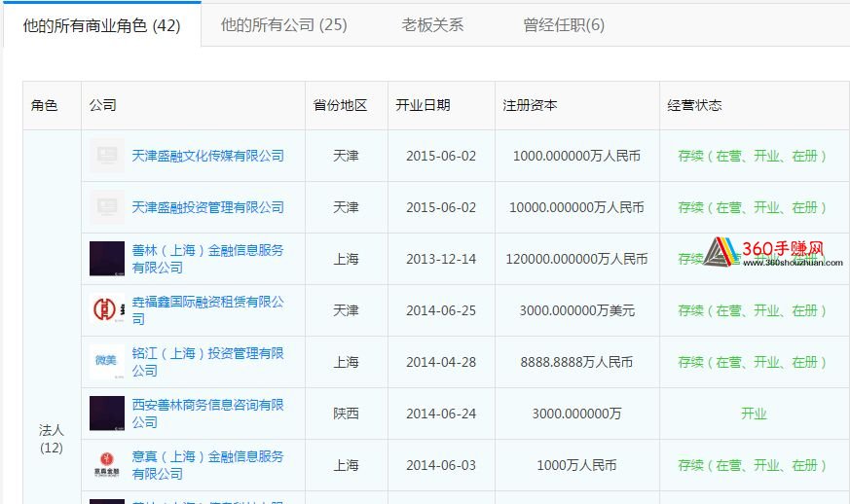Open 铭江（上海）投资管理有限公司 link
The height and width of the screenshot is (504, 850).
point(208,362)
